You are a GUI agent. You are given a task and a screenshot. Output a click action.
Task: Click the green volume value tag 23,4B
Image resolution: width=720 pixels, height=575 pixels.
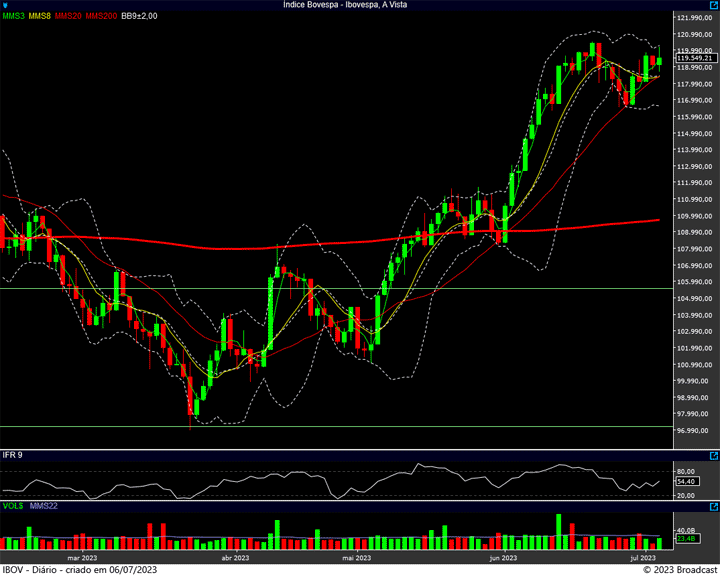[686, 538]
